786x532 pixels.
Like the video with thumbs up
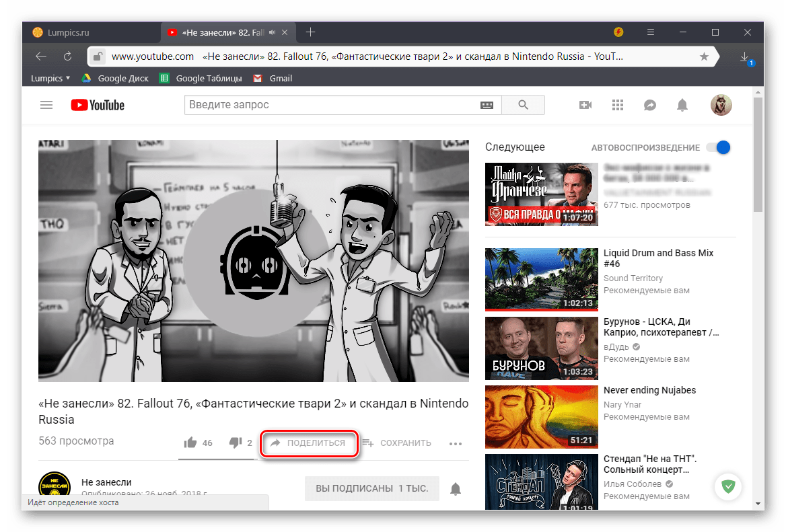(190, 443)
